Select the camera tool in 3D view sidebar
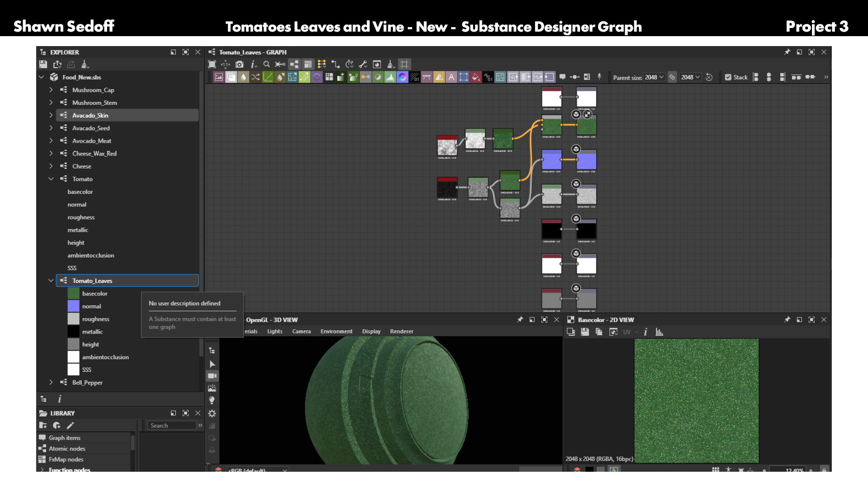Viewport: 868px width, 488px height. point(212,376)
